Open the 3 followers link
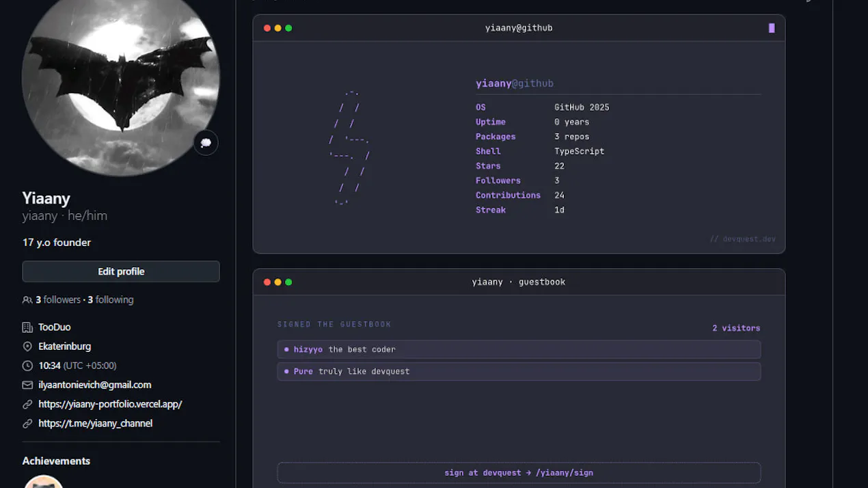 coord(58,299)
